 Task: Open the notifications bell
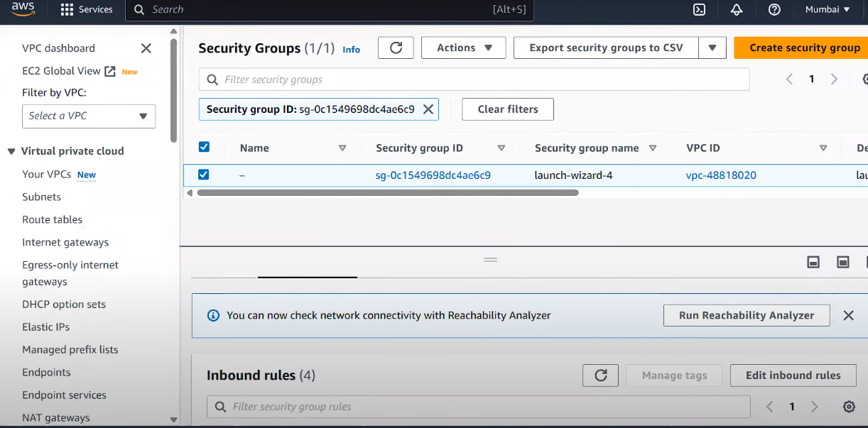click(x=737, y=9)
